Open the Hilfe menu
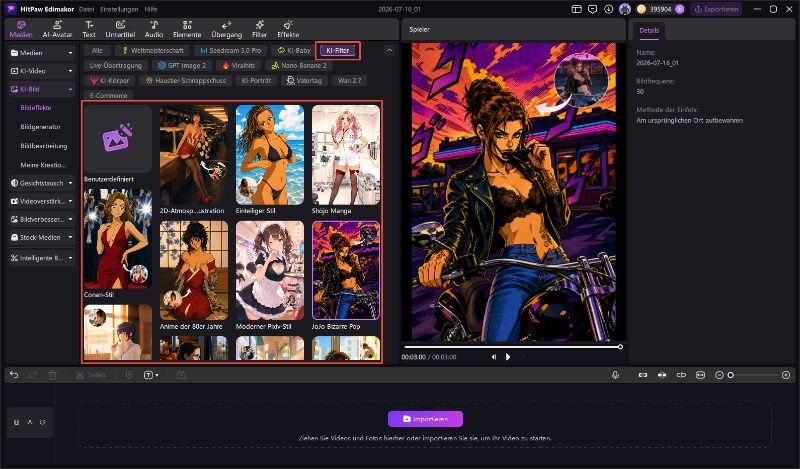Image resolution: width=800 pixels, height=469 pixels. coord(151,9)
